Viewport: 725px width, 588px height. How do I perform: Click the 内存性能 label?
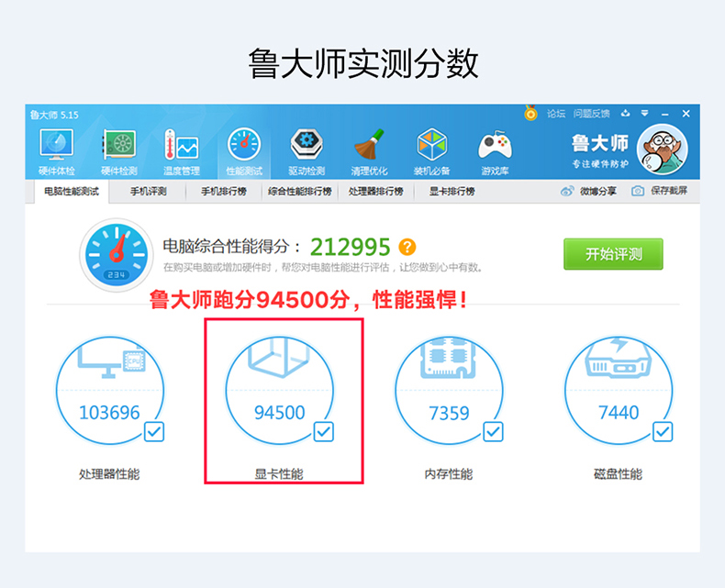pos(449,474)
